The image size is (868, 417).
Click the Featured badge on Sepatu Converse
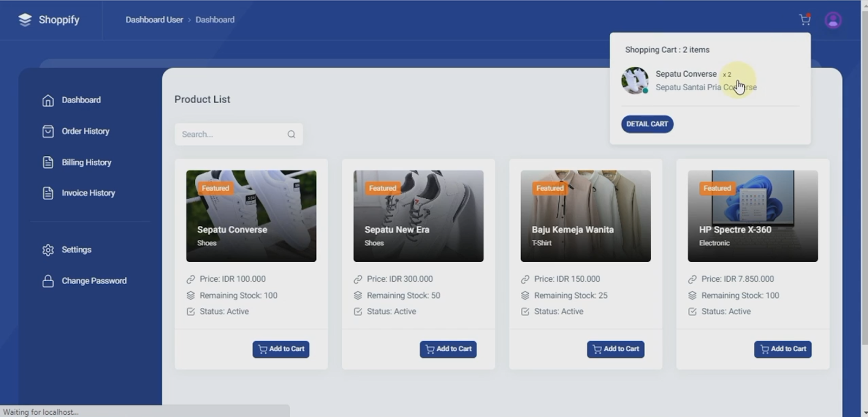(x=215, y=188)
